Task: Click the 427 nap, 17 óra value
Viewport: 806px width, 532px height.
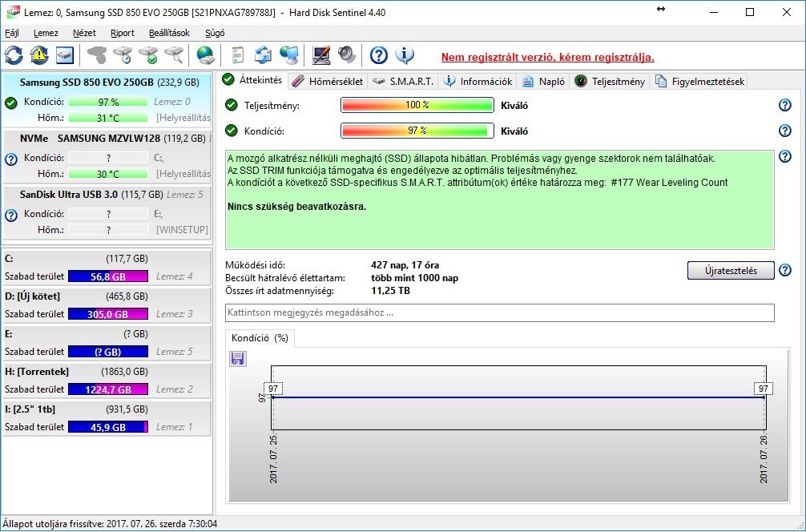Action: [x=405, y=265]
